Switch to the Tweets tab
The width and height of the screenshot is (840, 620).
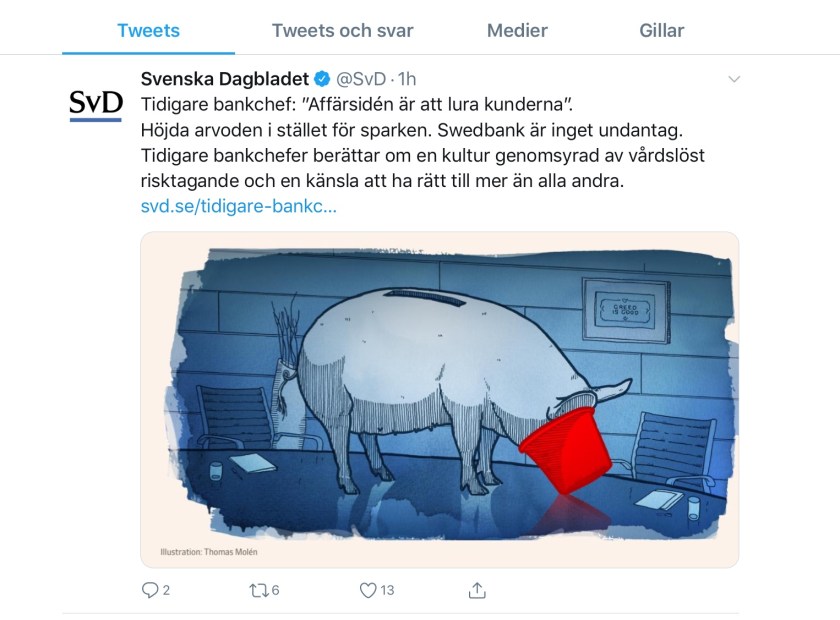pos(148,31)
